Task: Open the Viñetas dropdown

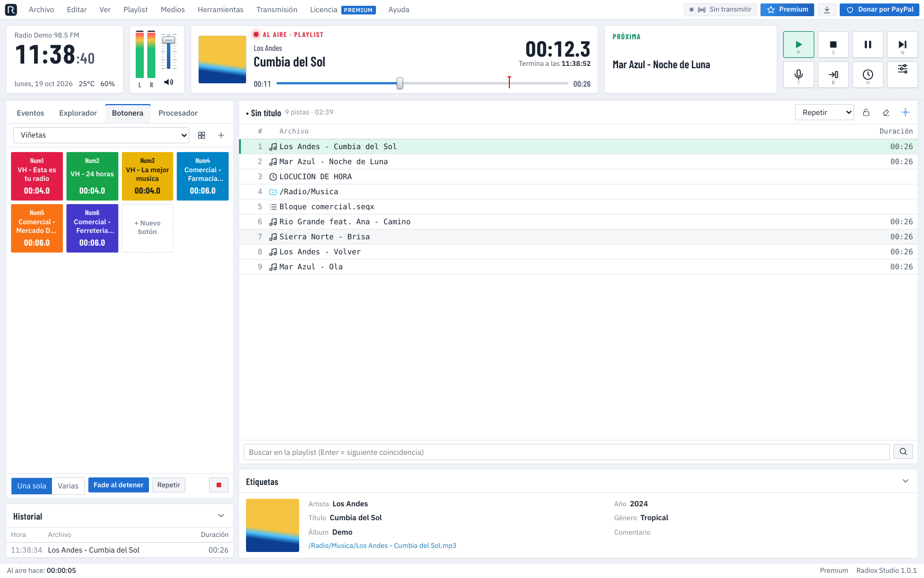Action: click(102, 135)
